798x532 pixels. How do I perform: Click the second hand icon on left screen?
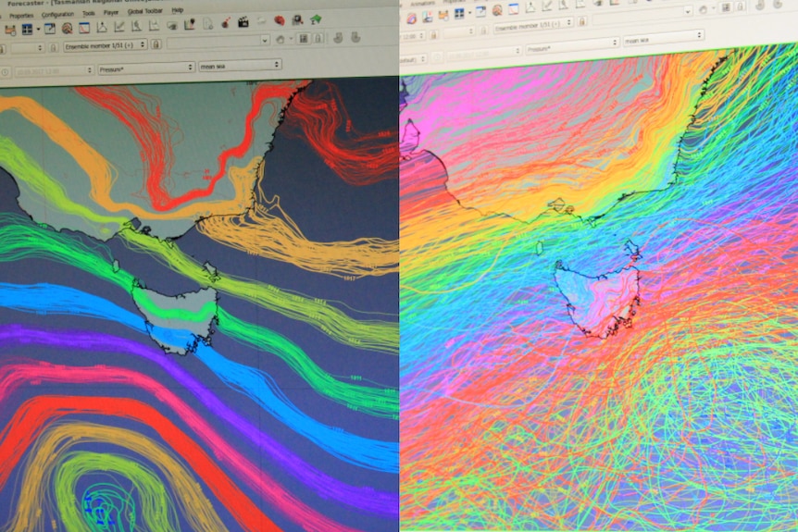pos(355,37)
